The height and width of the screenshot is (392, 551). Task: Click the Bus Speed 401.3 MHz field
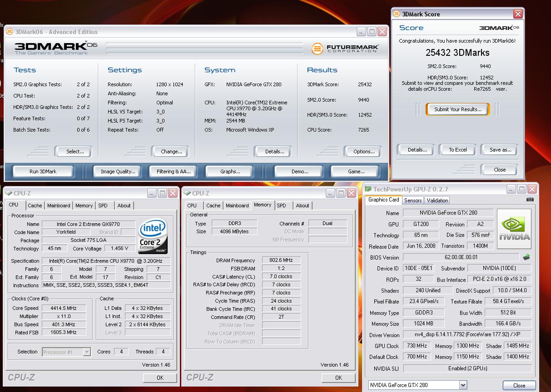pos(64,324)
